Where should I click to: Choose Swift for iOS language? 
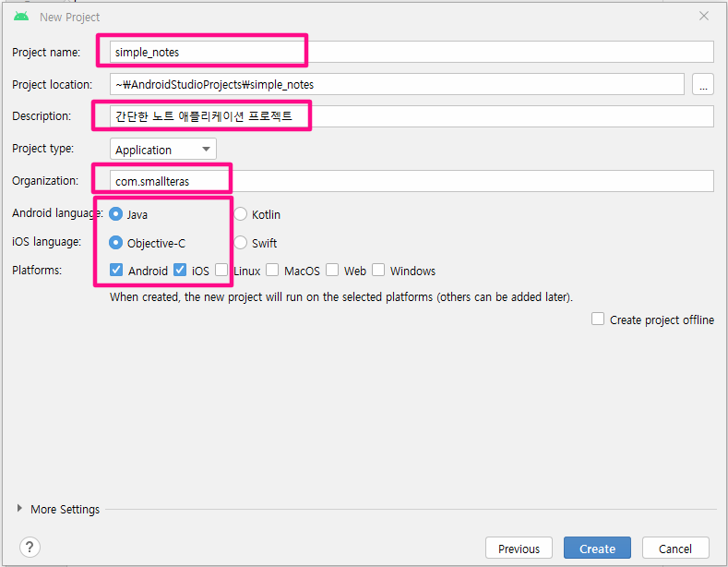click(241, 243)
